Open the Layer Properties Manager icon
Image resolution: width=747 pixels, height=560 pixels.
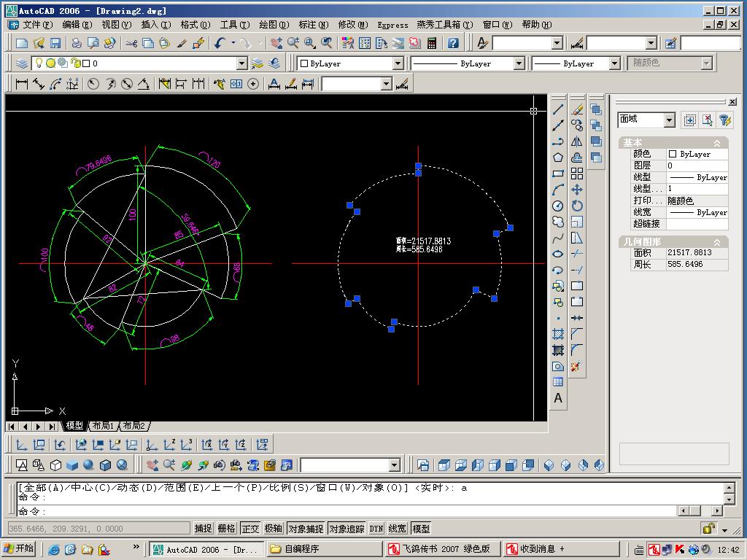[21, 63]
